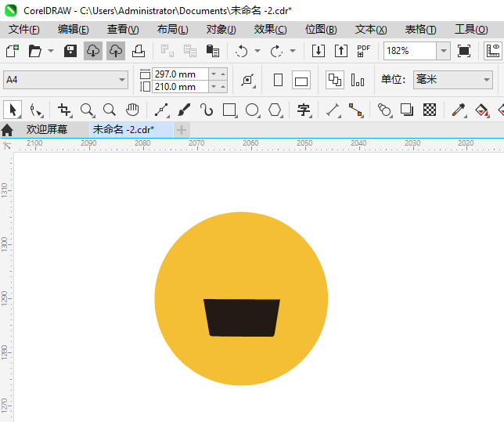Viewport: 504px width, 422px height.
Task: Click the auto-fit page icon
Action: point(248,80)
